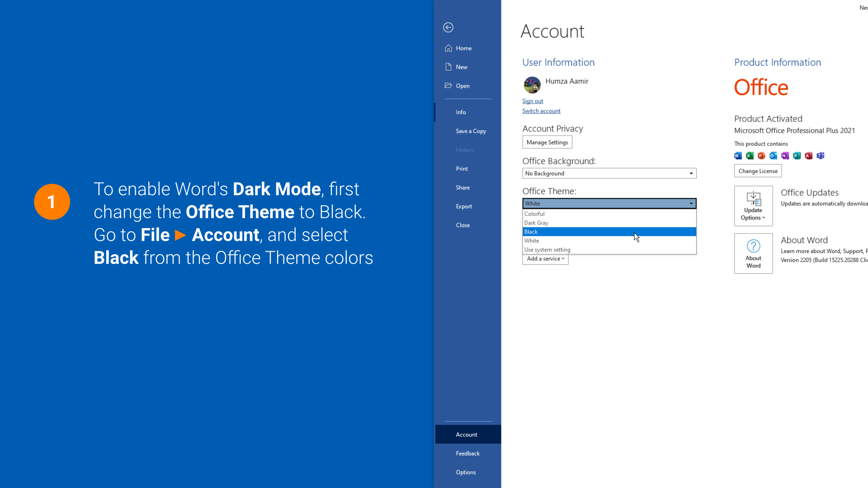This screenshot has width=868, height=488.
Task: Click the Switch account link
Action: [541, 111]
